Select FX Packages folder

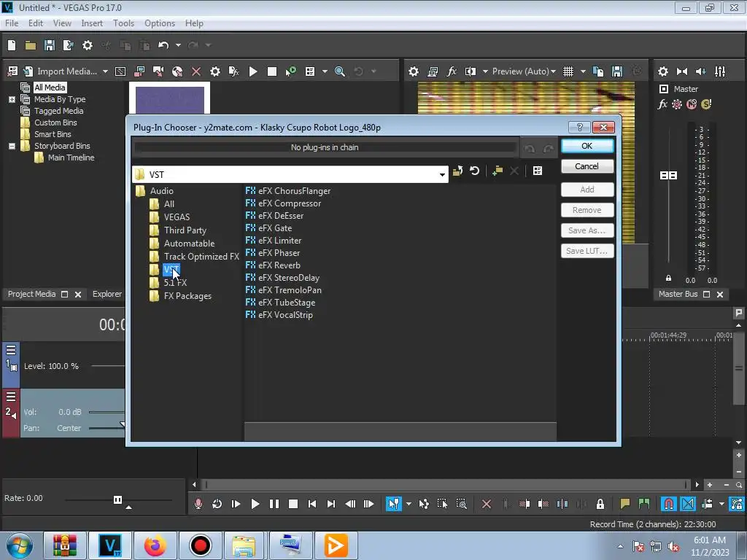[x=187, y=296]
